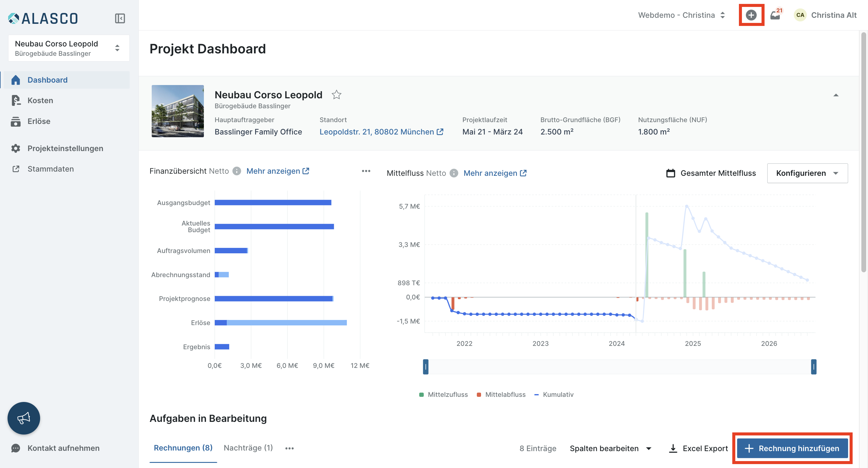Toggle Mittelzufluss series in chart legend
The width and height of the screenshot is (868, 468).
point(443,394)
